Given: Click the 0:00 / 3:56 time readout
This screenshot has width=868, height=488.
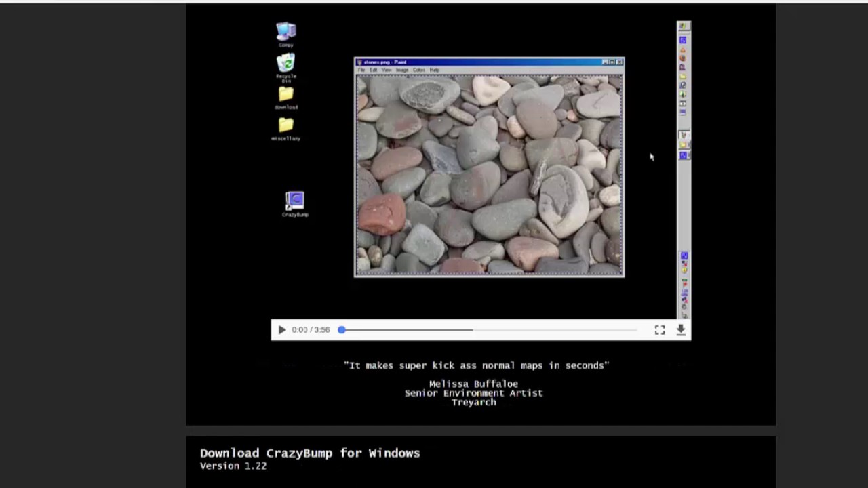Looking at the screenshot, I should [311, 330].
